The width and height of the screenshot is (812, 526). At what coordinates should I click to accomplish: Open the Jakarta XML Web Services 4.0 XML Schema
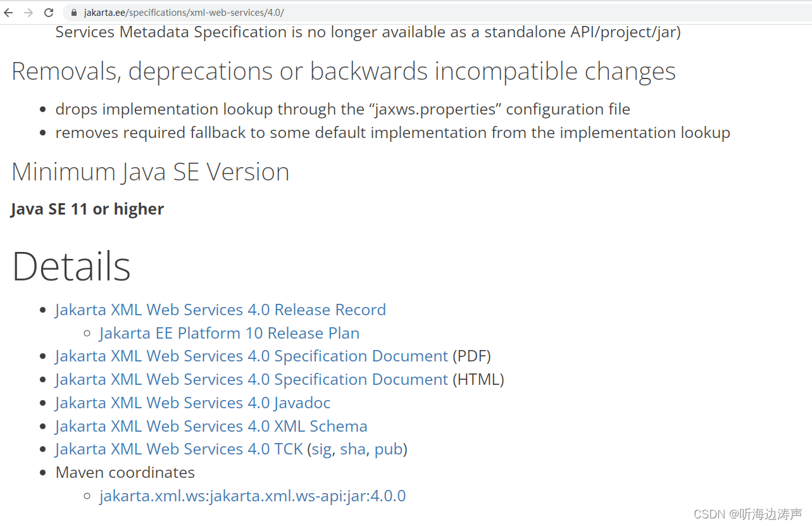coord(211,426)
